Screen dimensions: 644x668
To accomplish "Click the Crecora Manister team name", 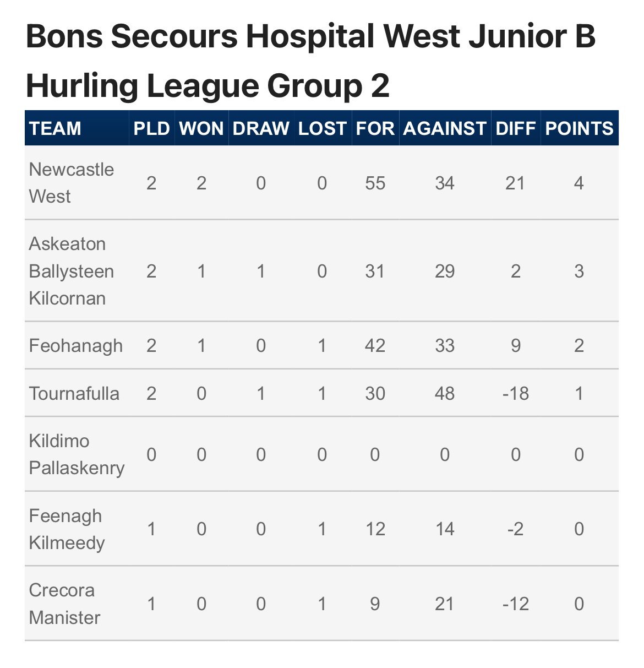I will [64, 604].
